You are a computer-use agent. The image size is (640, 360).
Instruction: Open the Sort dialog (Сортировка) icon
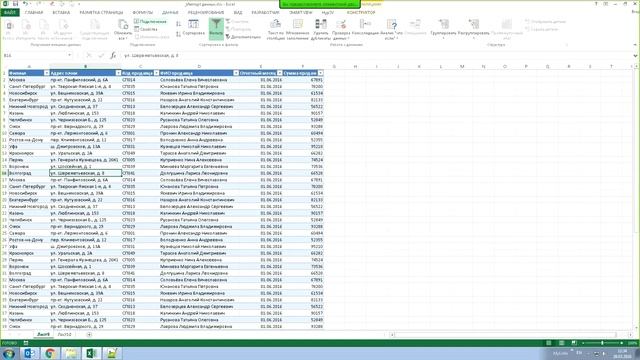[193, 27]
